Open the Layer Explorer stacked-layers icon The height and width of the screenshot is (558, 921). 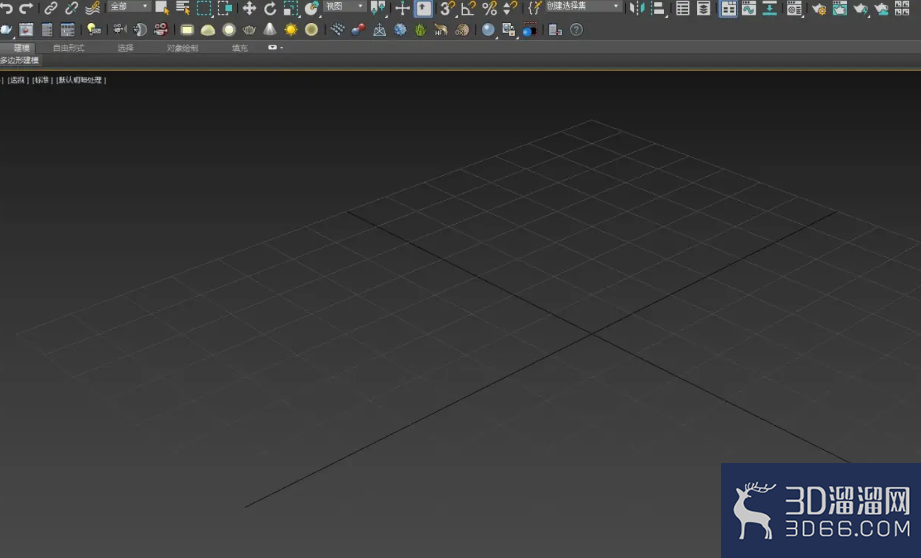(x=703, y=8)
